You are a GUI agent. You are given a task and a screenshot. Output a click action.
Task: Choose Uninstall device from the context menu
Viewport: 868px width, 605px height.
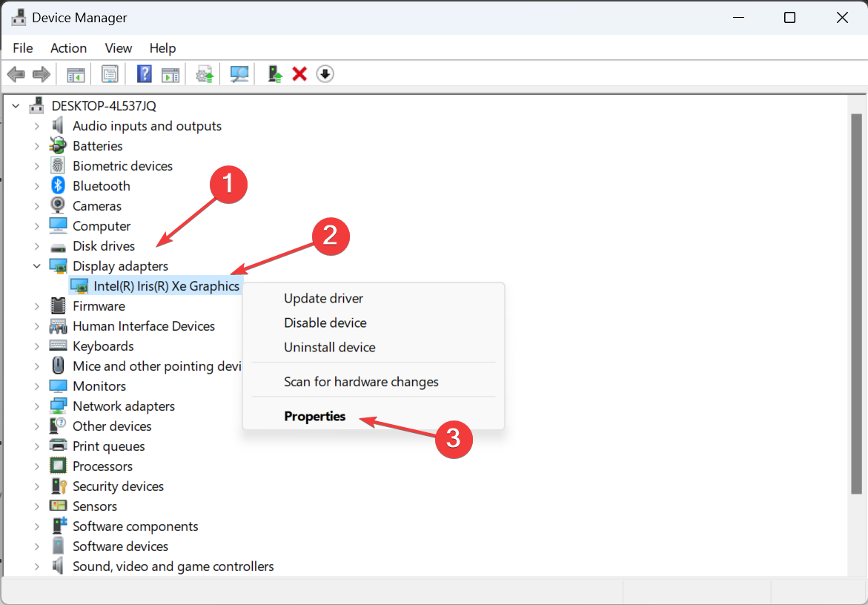coord(330,347)
